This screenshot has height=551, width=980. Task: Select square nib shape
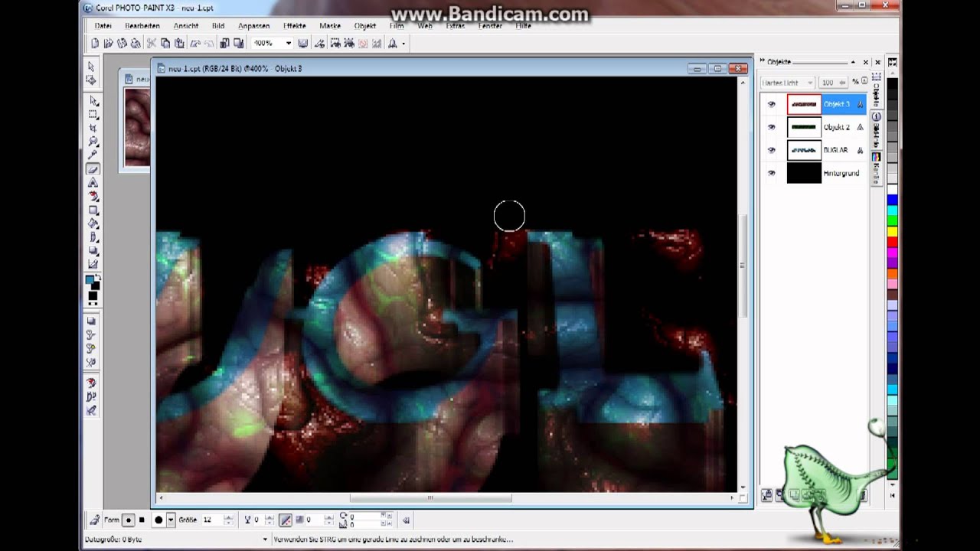pos(142,520)
